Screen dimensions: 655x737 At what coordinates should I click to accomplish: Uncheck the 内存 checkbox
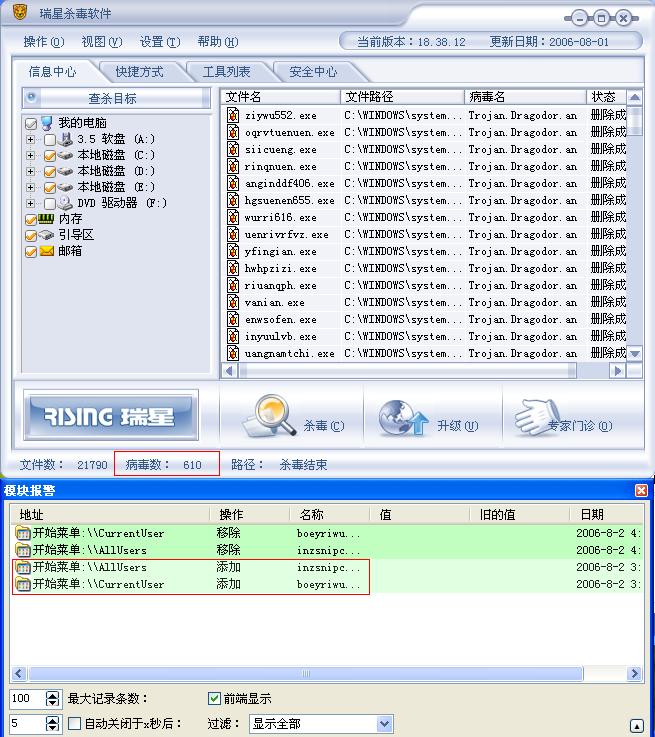tap(31, 220)
